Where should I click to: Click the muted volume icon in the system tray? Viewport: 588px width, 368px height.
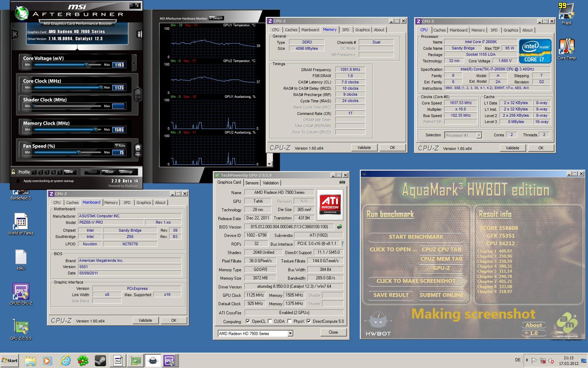pos(552,360)
